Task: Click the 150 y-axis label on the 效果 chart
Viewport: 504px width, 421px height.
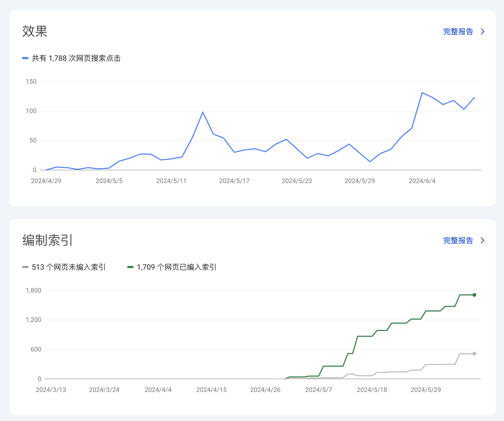Action: (x=31, y=82)
